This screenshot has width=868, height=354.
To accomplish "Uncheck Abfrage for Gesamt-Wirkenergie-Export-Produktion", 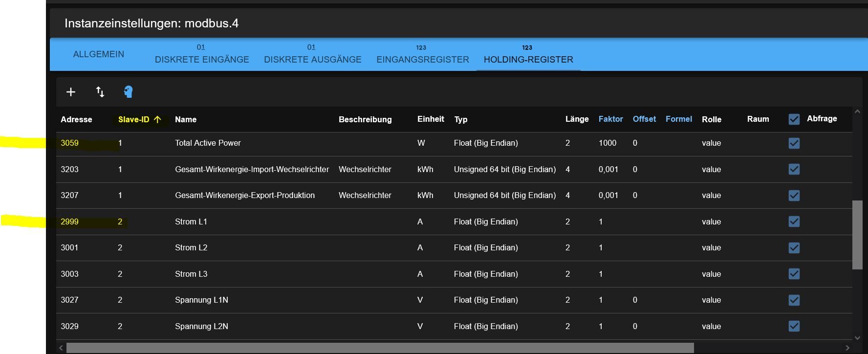I will tap(794, 196).
